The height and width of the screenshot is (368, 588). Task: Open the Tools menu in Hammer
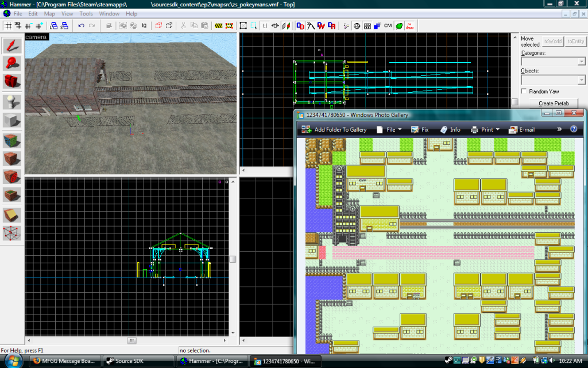point(86,13)
